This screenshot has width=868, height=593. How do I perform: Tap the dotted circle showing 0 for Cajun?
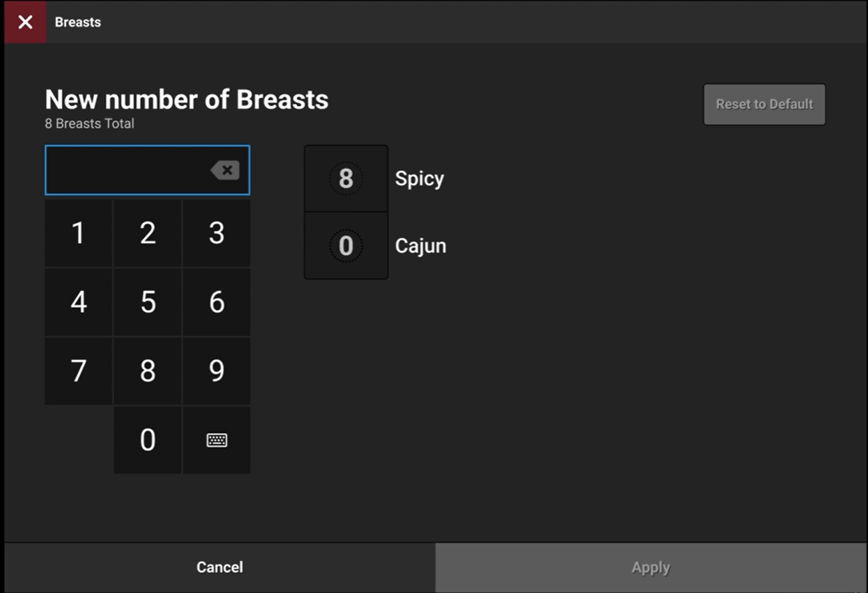[x=345, y=245]
